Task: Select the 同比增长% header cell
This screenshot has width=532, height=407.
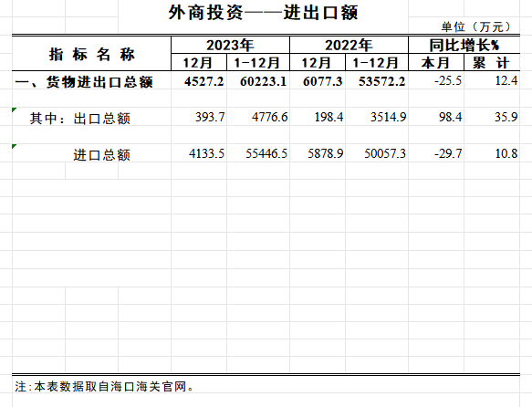Action: [464, 45]
